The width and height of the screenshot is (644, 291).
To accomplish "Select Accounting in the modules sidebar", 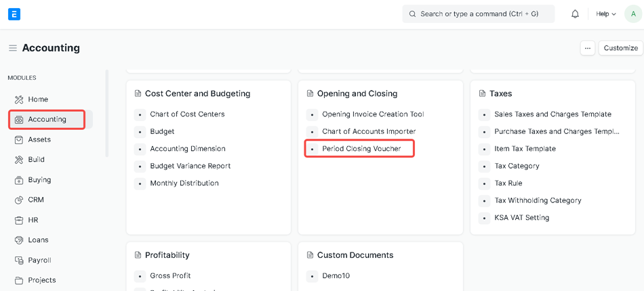I will point(47,120).
